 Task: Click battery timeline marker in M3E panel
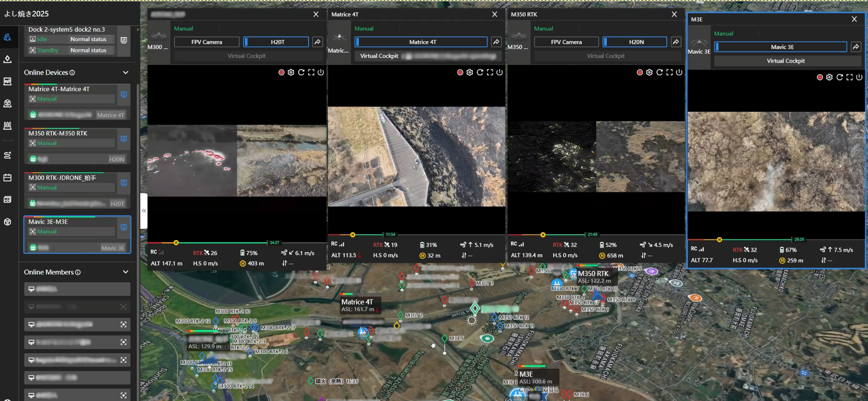click(x=720, y=240)
